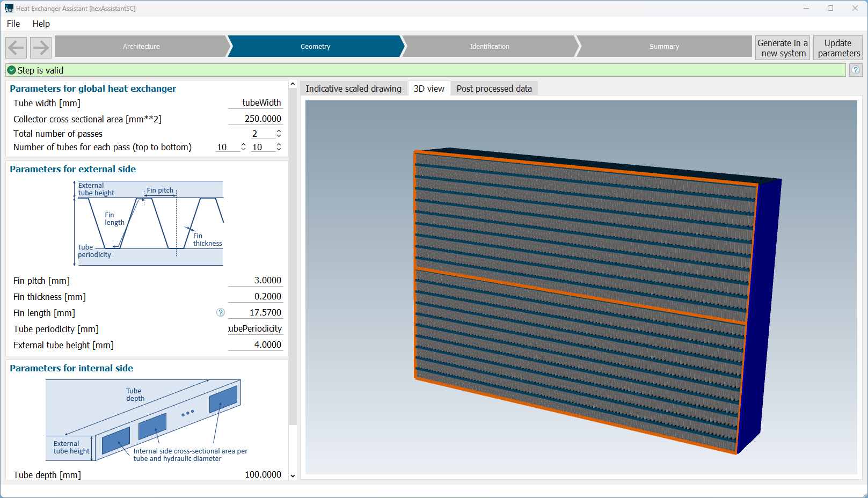The image size is (868, 498).
Task: Open the File menu
Action: point(13,24)
